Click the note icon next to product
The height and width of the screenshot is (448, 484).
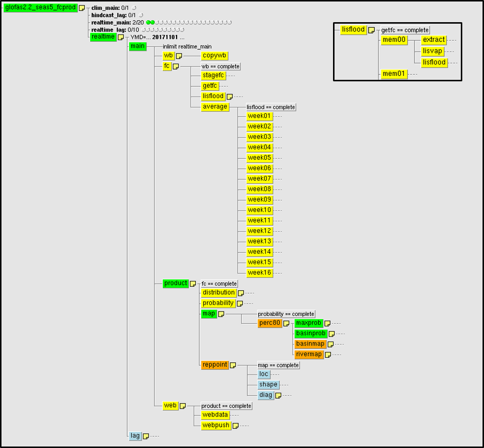coord(193,284)
